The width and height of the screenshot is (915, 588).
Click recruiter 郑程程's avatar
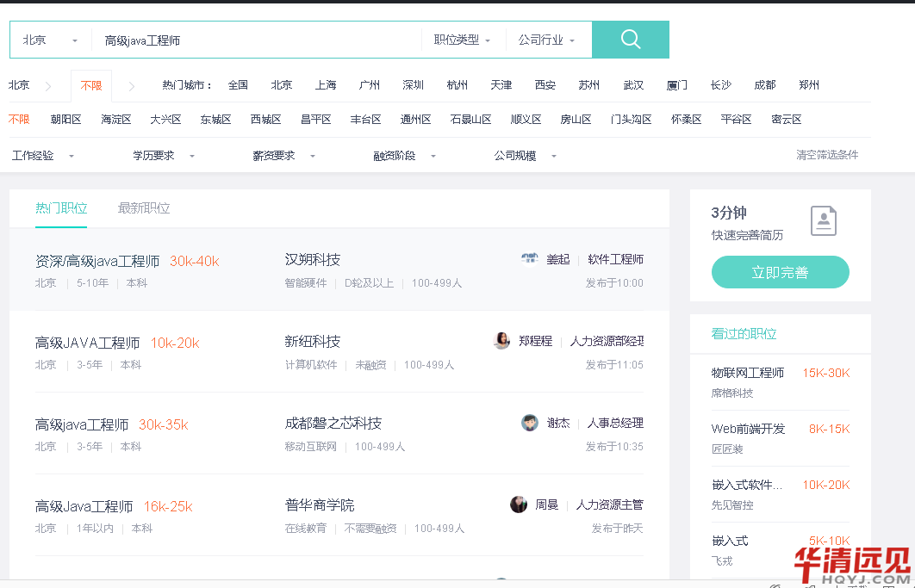(501, 341)
